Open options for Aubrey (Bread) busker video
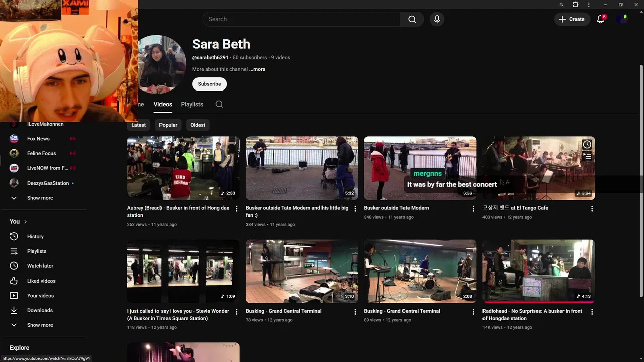The width and height of the screenshot is (644, 362). (x=236, y=208)
